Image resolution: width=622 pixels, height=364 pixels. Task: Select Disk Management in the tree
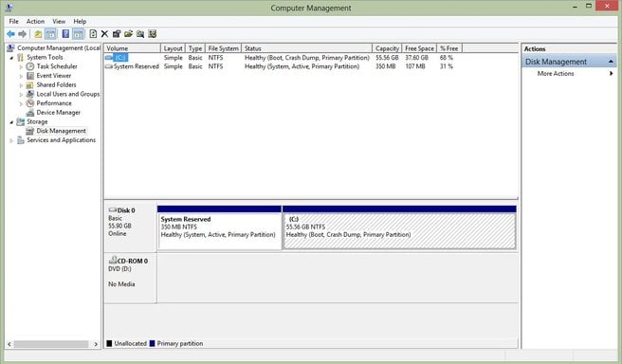[x=61, y=131]
